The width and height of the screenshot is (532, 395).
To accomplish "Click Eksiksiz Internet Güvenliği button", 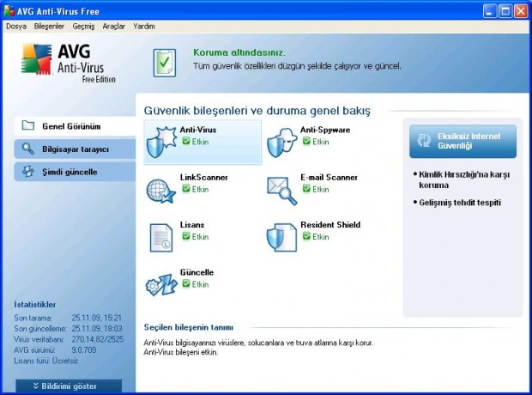I will click(462, 141).
